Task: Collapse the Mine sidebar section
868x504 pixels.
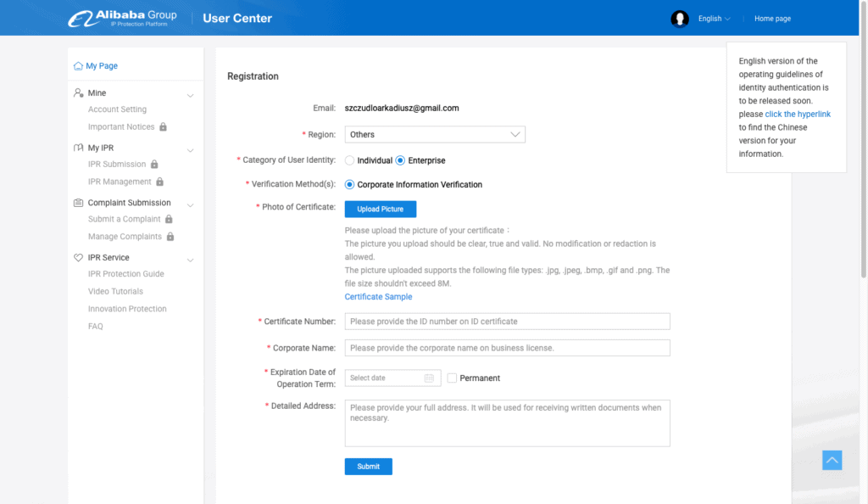Action: (191, 94)
